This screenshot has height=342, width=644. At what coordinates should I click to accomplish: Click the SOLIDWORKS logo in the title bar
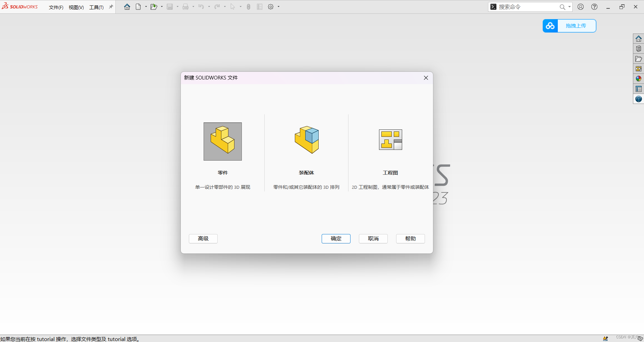point(20,6)
